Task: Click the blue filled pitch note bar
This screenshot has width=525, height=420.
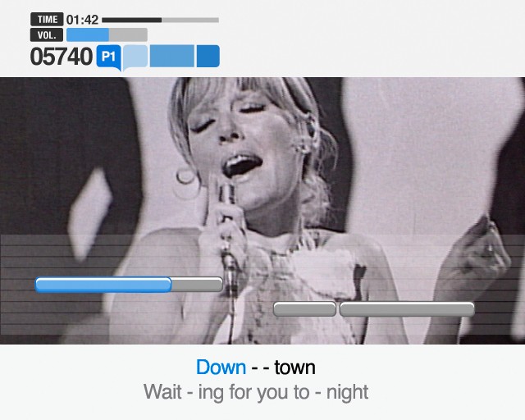Action: [103, 285]
